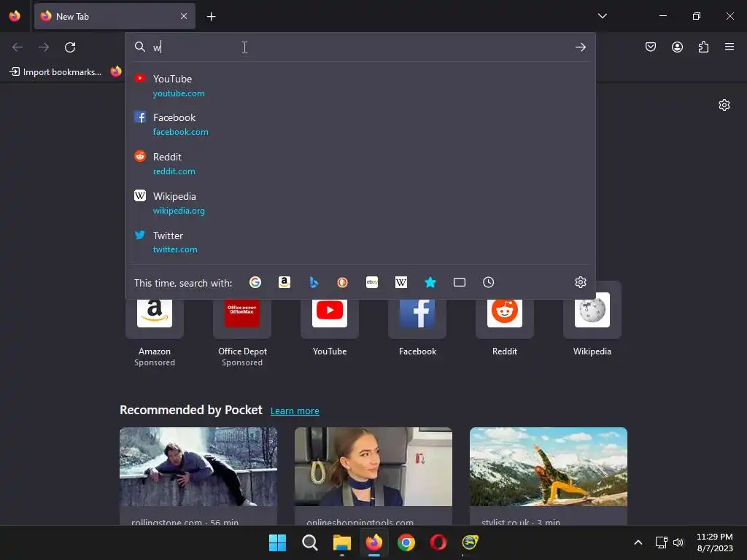Open Windows taskbar Search
The image size is (747, 560).
click(309, 542)
